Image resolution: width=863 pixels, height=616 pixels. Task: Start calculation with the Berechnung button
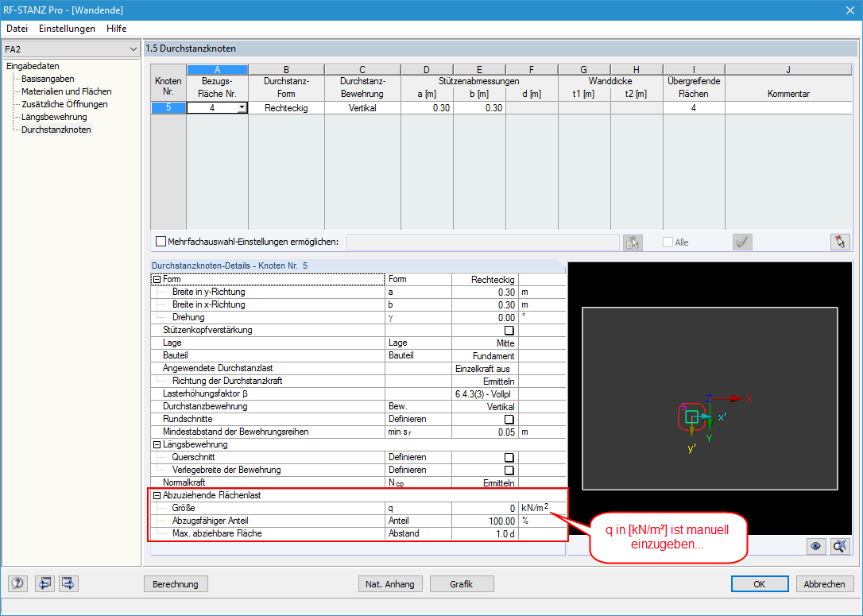[176, 583]
